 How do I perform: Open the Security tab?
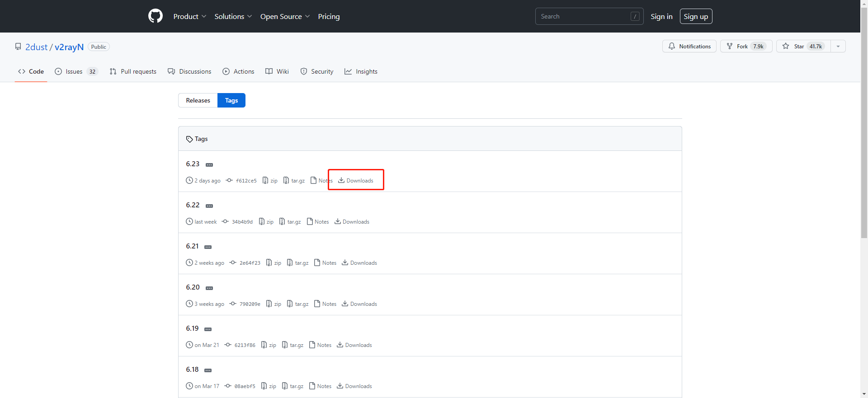(317, 71)
